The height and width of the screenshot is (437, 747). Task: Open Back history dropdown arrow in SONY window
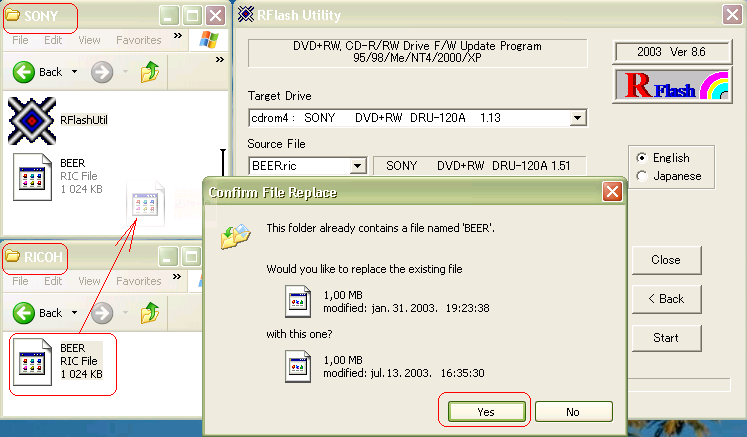coord(74,72)
